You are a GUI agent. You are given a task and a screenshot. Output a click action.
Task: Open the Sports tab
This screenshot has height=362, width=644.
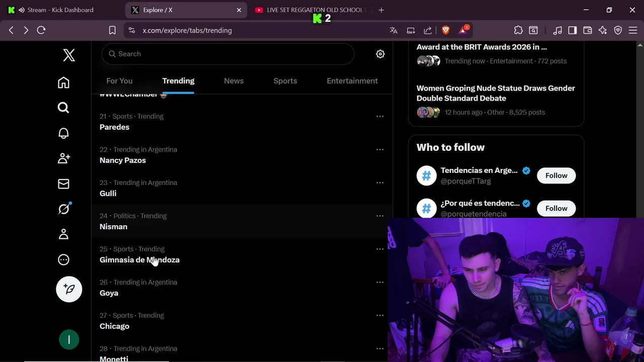[285, 81]
